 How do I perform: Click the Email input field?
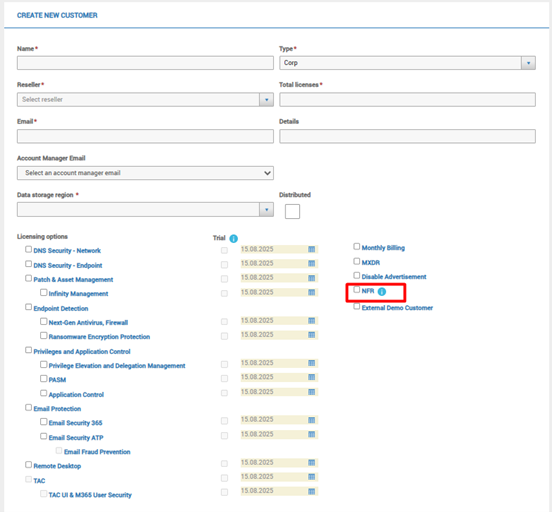[145, 136]
